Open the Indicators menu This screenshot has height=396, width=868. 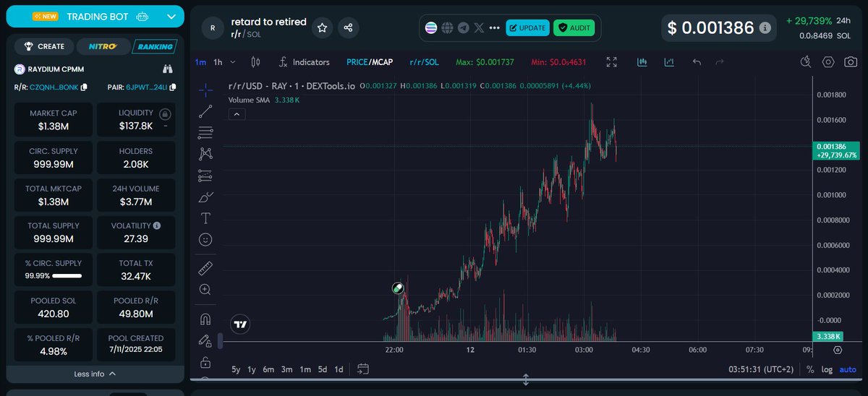pos(305,62)
